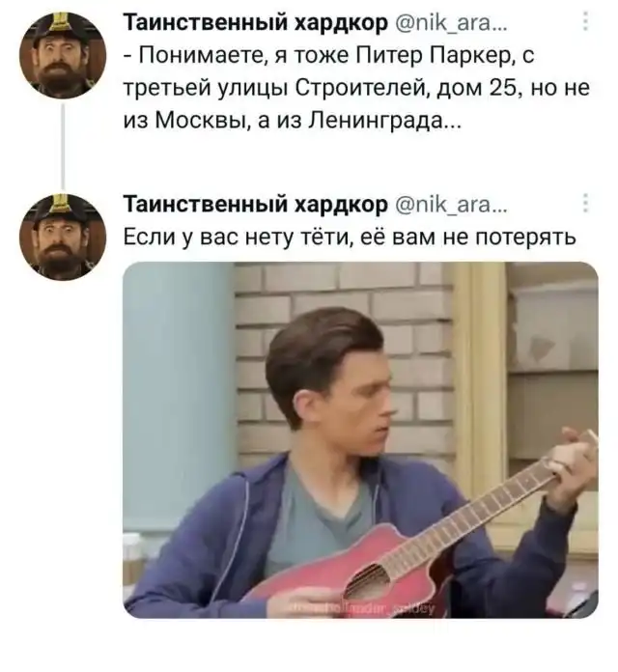The height and width of the screenshot is (672, 618).
Task: Select the thread line connecting both tweets
Action: click(63, 146)
